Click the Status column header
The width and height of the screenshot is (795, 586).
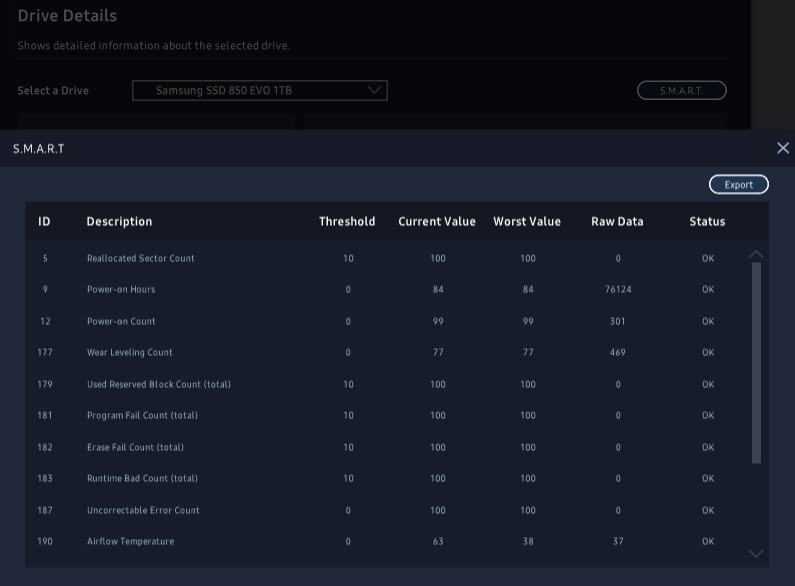(x=707, y=222)
